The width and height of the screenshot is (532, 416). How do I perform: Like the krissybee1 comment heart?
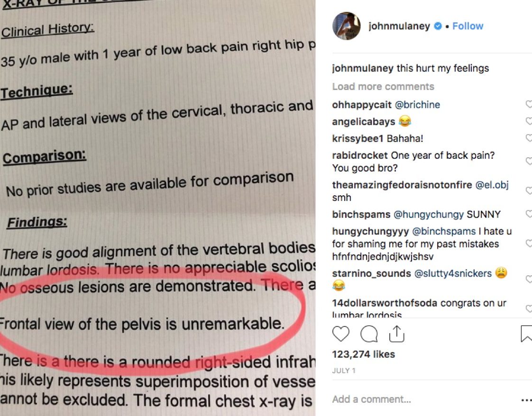pos(529,138)
